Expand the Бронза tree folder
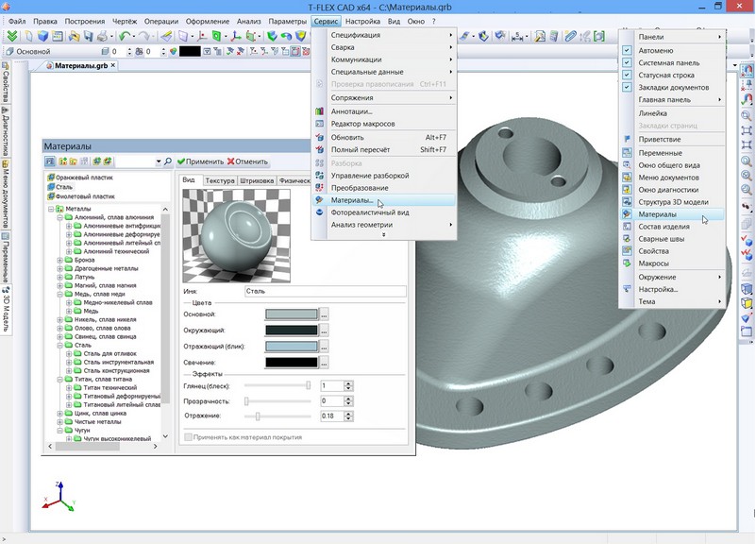This screenshot has width=756, height=544. [x=60, y=260]
